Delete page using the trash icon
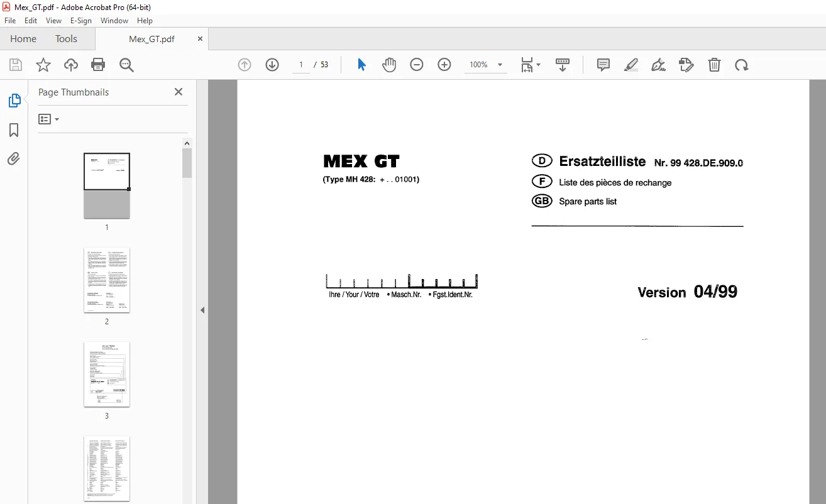Viewport: 826px width, 504px height. [x=714, y=65]
